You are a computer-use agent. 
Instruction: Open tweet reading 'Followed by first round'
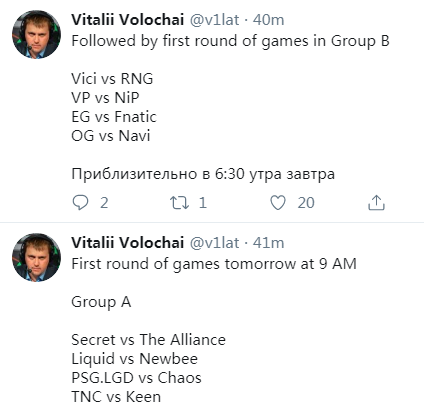coord(230,41)
